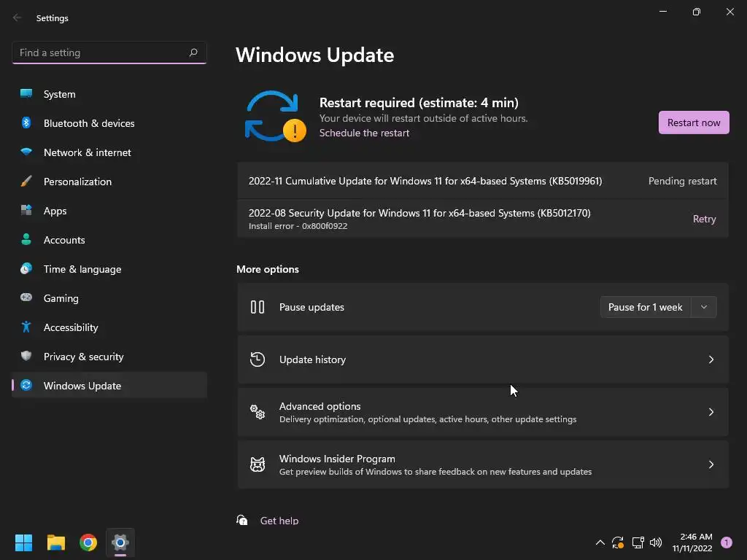747x560 pixels.
Task: Retry the KB5012170 security update
Action: pos(704,219)
